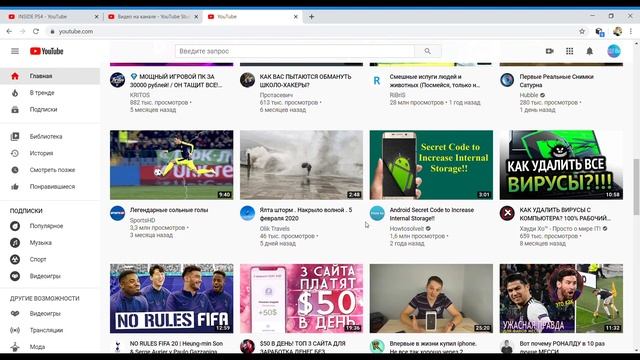Play Как удалить все вирусы thumbnail

coord(561,165)
